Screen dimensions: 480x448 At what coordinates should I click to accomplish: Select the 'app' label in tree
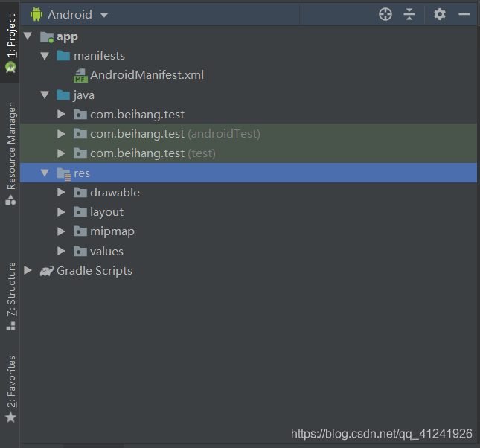pos(67,37)
